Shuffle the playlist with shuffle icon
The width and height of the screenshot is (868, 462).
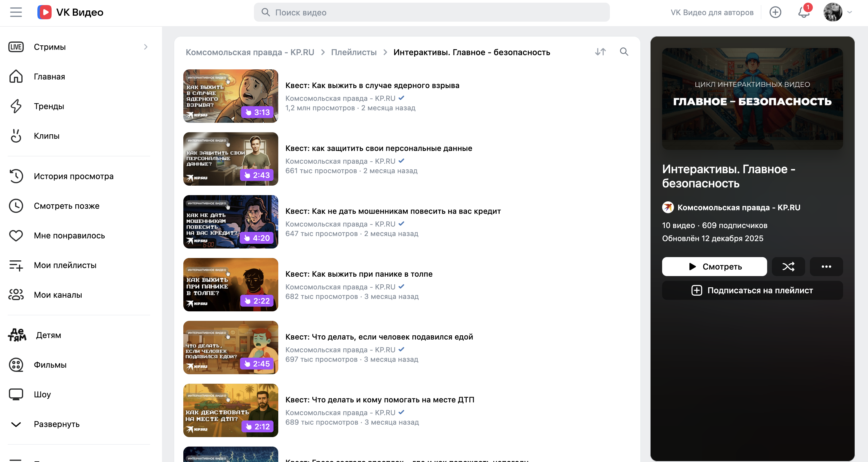[x=788, y=267]
